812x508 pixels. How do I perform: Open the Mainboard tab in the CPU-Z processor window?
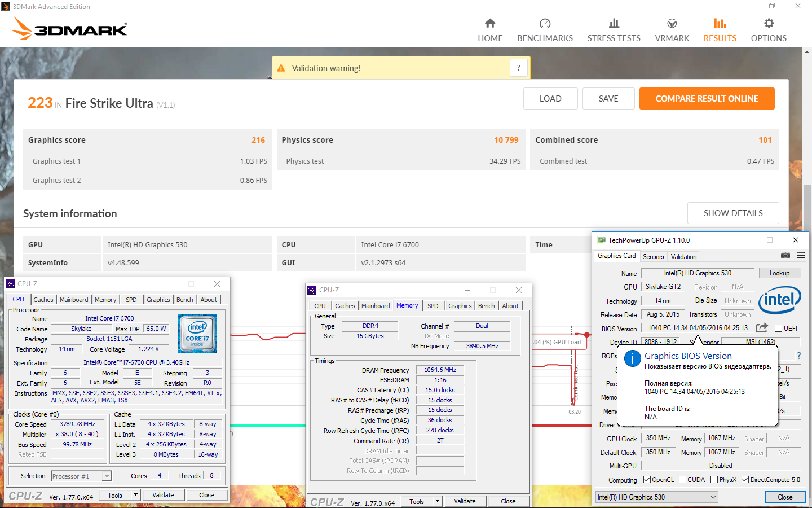[x=74, y=300]
